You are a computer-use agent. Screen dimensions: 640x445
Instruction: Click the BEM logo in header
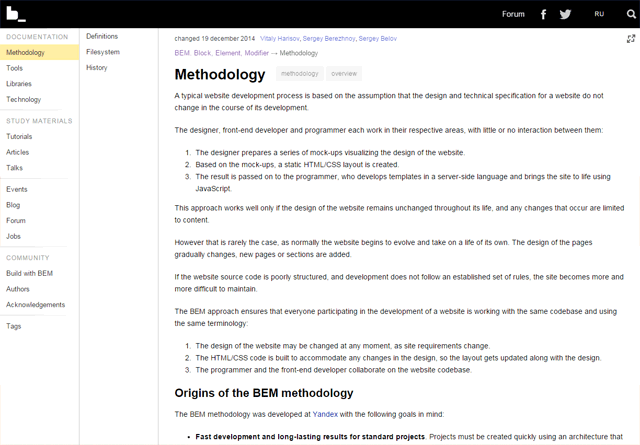pyautogui.click(x=16, y=14)
